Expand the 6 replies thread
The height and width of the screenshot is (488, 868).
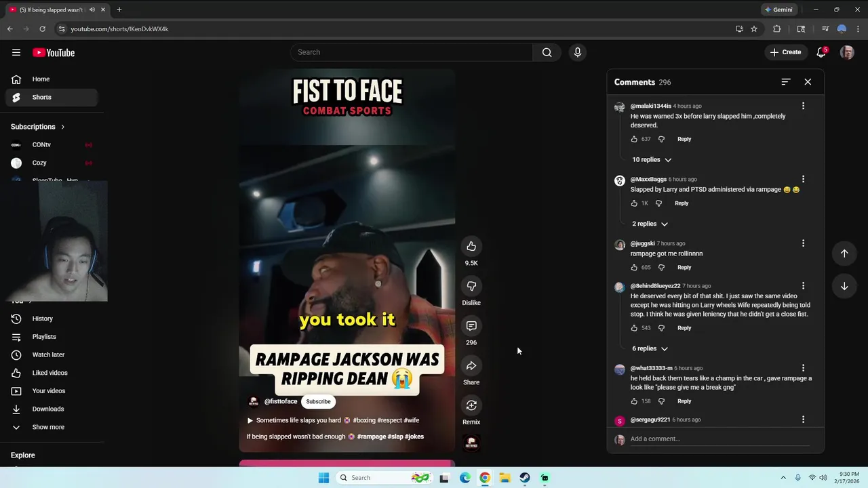point(650,348)
